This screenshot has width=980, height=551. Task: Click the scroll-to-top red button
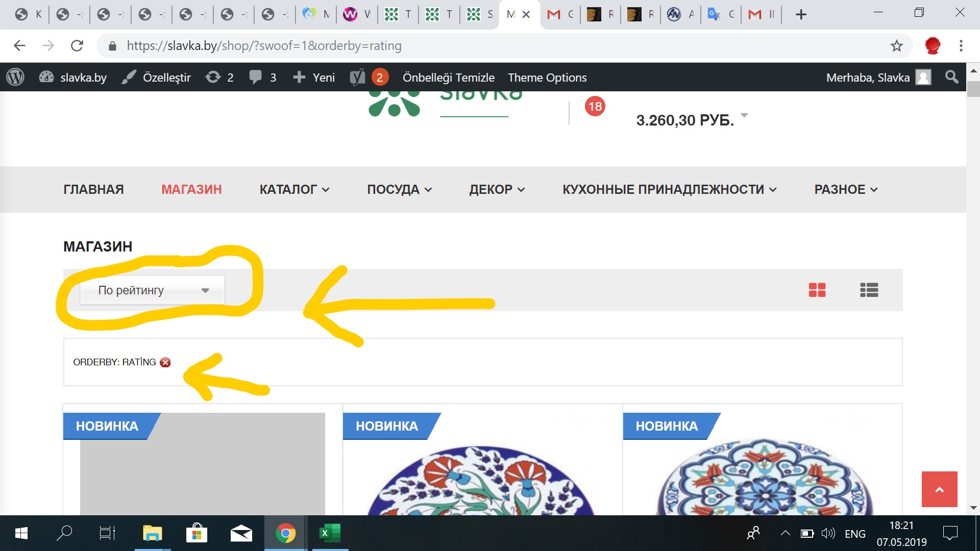coord(939,489)
